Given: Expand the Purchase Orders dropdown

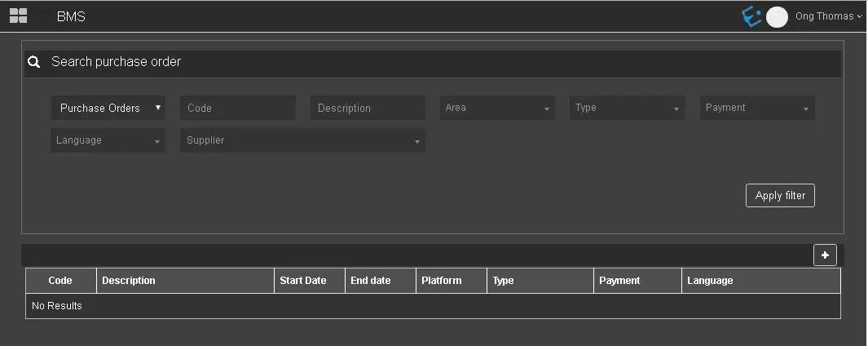Looking at the screenshot, I should [108, 108].
